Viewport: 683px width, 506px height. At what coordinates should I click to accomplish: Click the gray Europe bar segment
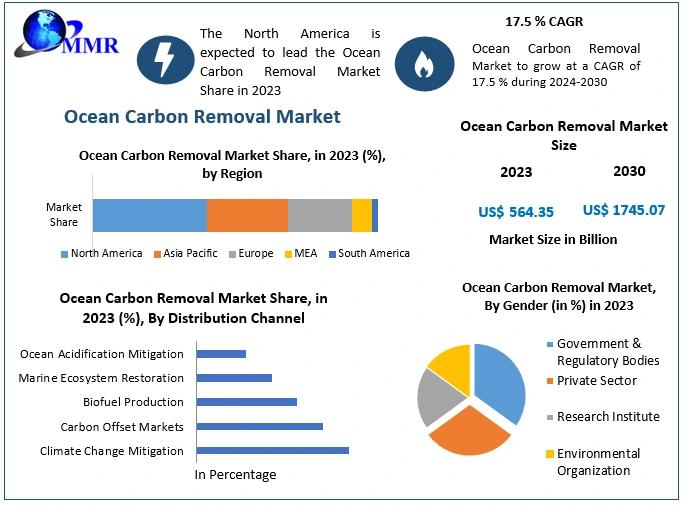pyautogui.click(x=319, y=216)
